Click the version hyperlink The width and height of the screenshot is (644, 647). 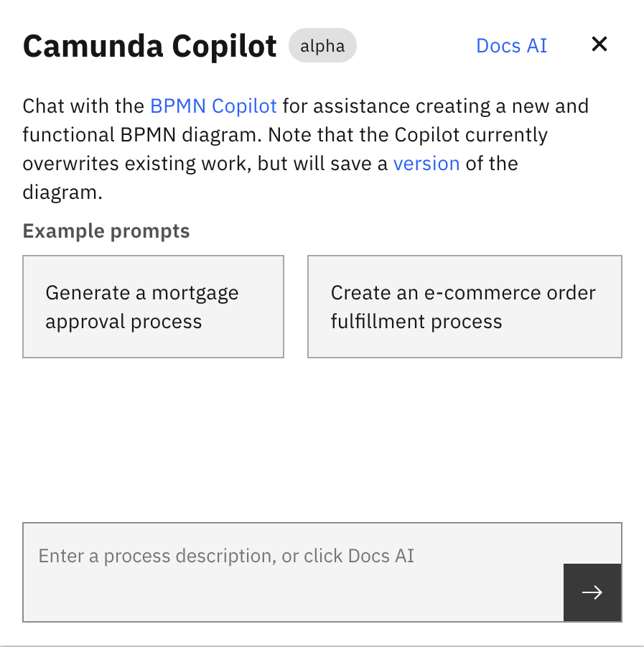pyautogui.click(x=426, y=163)
